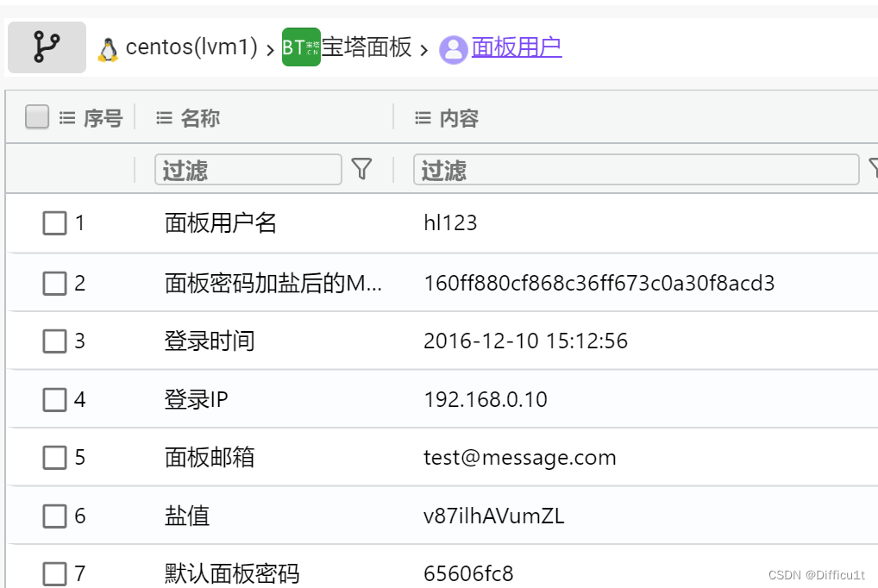Select the v87ilhAVumZL salt value
The height and width of the screenshot is (588, 878).
[x=494, y=516]
